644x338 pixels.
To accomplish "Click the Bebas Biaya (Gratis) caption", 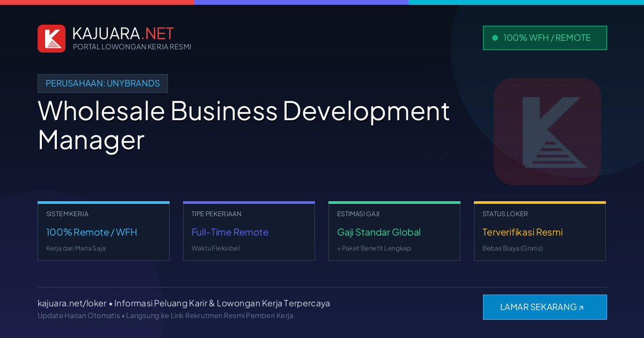I will click(x=513, y=248).
